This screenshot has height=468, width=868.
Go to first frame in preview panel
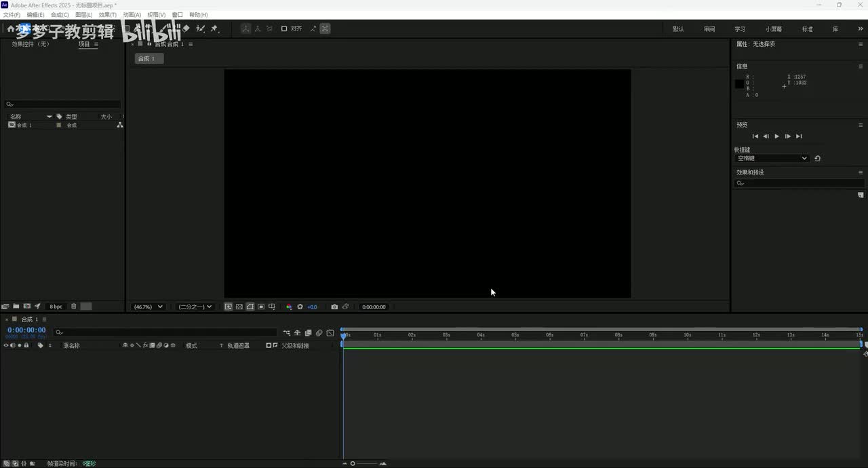[755, 136]
